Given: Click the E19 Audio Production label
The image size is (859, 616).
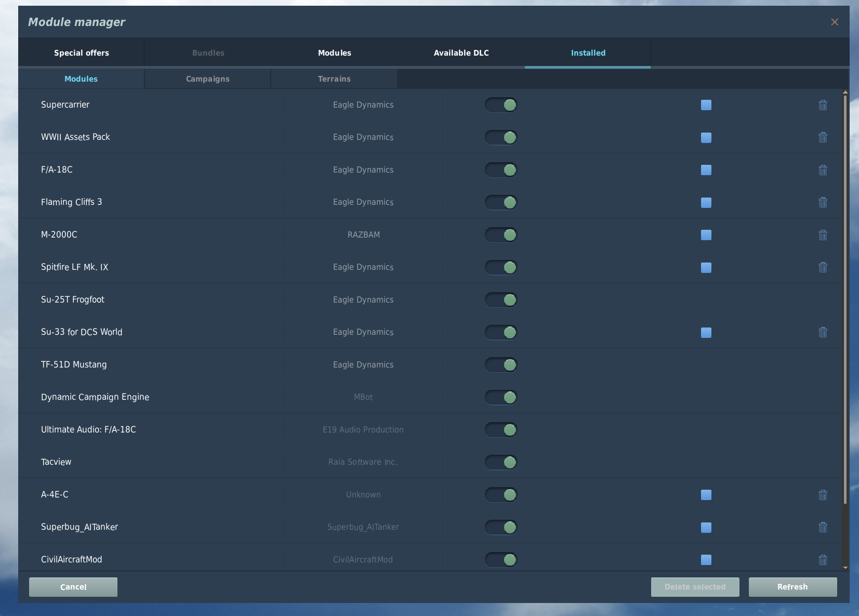Looking at the screenshot, I should click(x=363, y=430).
